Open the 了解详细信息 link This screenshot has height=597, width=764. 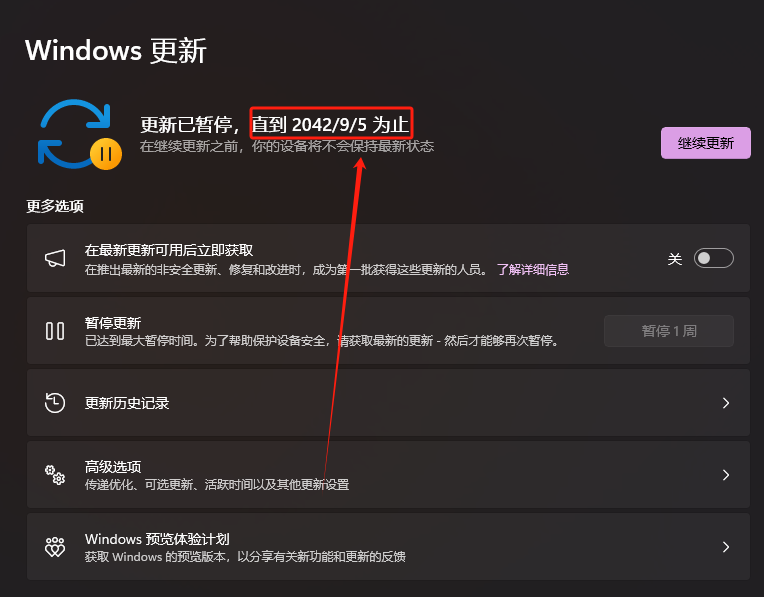[533, 270]
